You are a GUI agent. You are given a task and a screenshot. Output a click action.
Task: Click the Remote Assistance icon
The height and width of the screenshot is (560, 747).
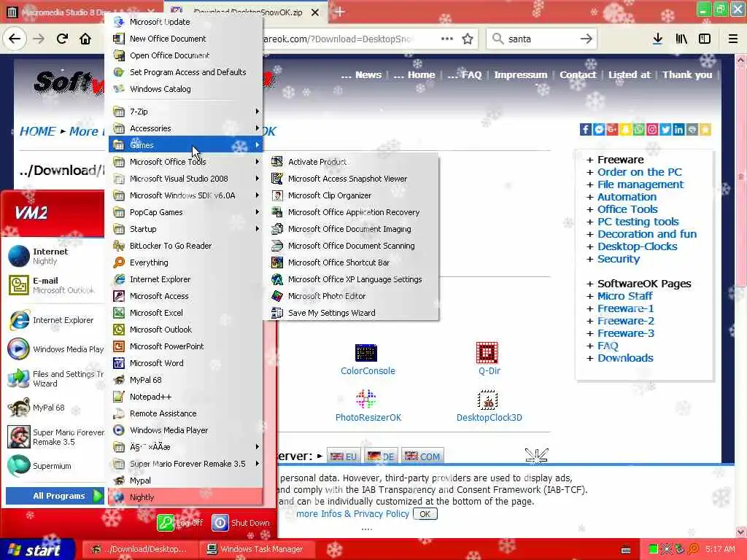[119, 413]
